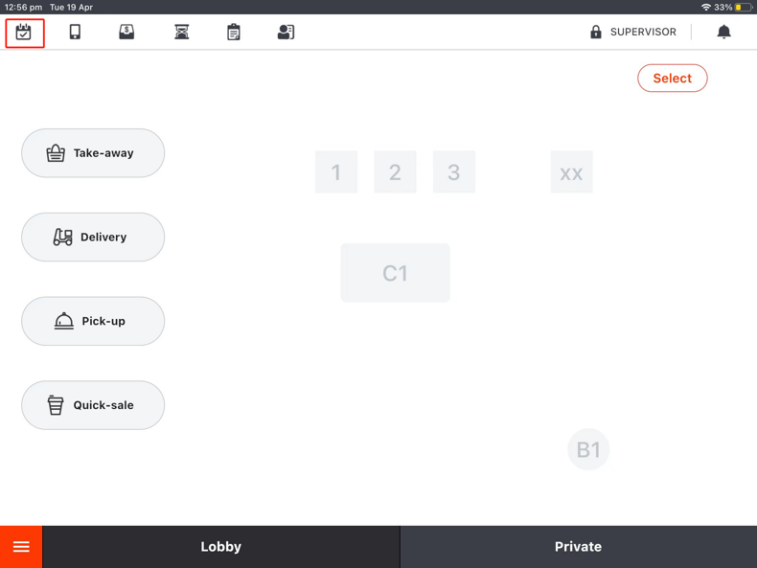
Task: Open the clipboard orders icon
Action: (x=233, y=32)
